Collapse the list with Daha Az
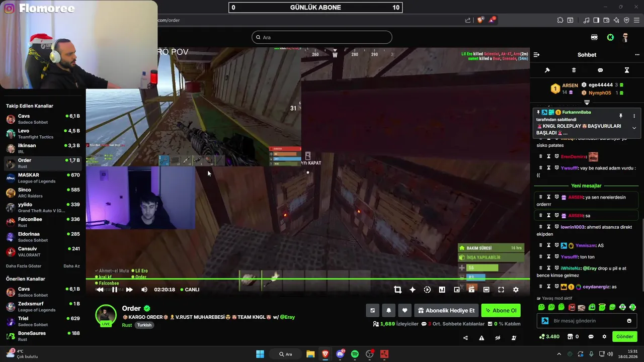 (x=71, y=266)
